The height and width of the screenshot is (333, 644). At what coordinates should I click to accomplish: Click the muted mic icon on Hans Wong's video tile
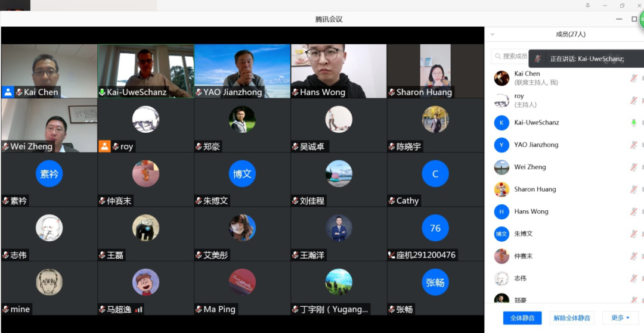[x=295, y=92]
